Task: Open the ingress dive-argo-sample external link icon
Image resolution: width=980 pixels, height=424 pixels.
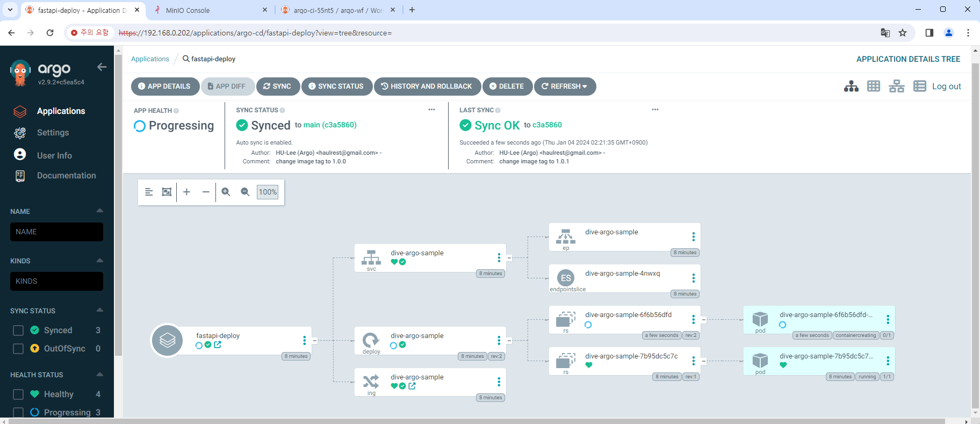Action: pyautogui.click(x=412, y=386)
